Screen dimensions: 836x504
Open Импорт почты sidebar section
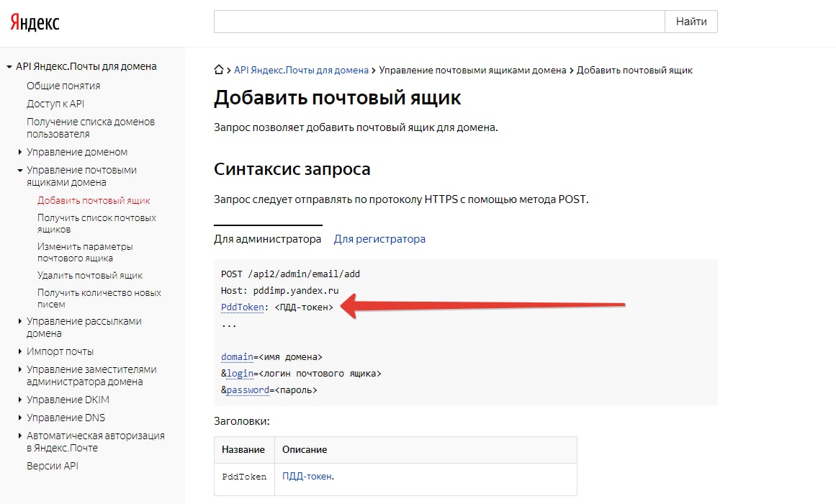tap(60, 351)
